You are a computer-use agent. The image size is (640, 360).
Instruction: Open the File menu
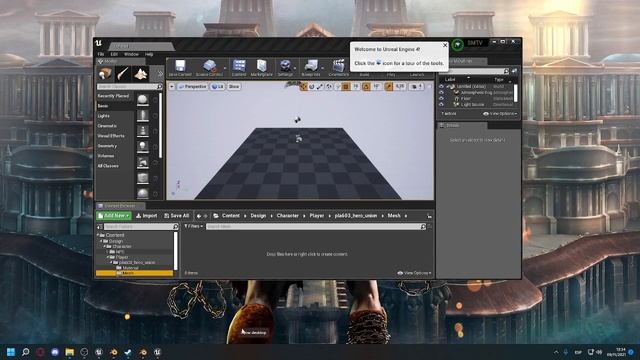pyautogui.click(x=101, y=54)
